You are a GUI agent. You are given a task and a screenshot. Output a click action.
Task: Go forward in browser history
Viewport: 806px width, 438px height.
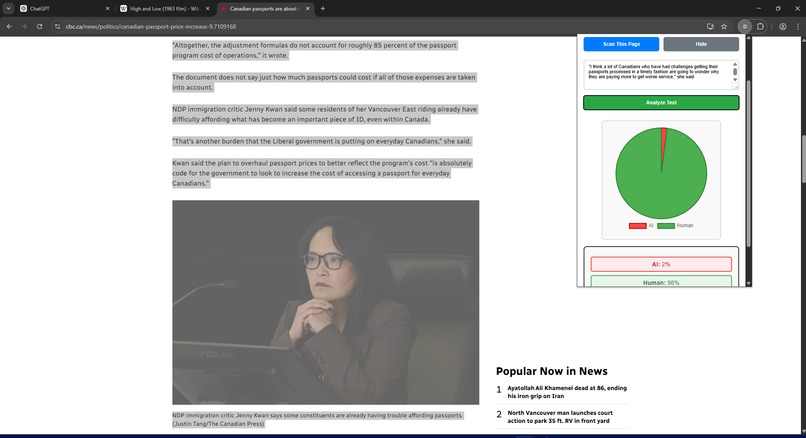point(24,27)
